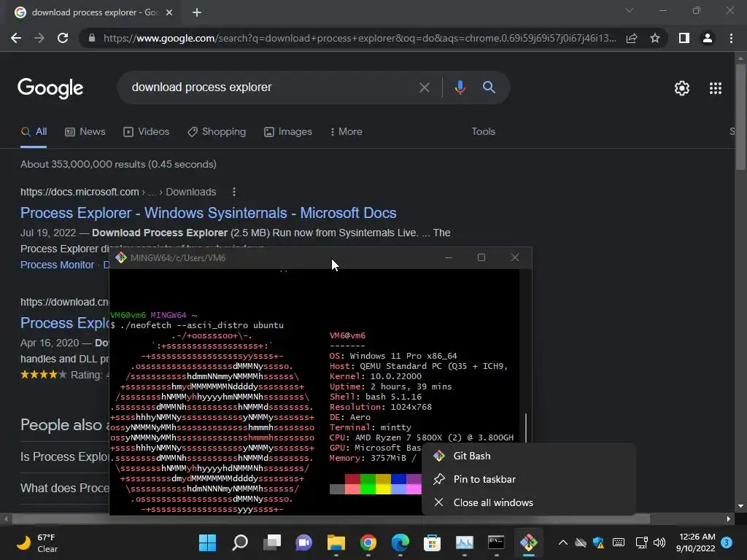Viewport: 747px width, 560px height.
Task: Click MinTTY window title bar icon
Action: click(120, 257)
